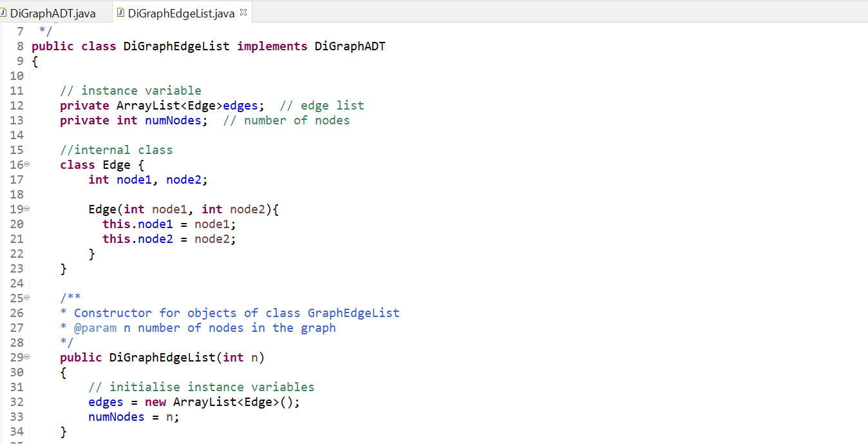Click line number 16 in the gutter
Screen dimensions: 868x444
click(17, 164)
